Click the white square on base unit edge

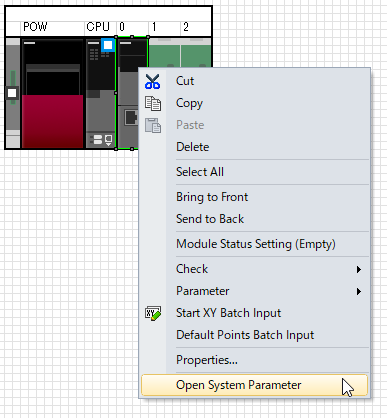click(x=12, y=93)
